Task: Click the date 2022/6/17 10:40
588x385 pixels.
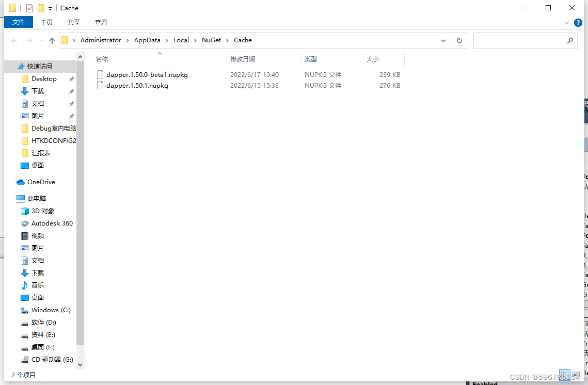Action: (255, 75)
